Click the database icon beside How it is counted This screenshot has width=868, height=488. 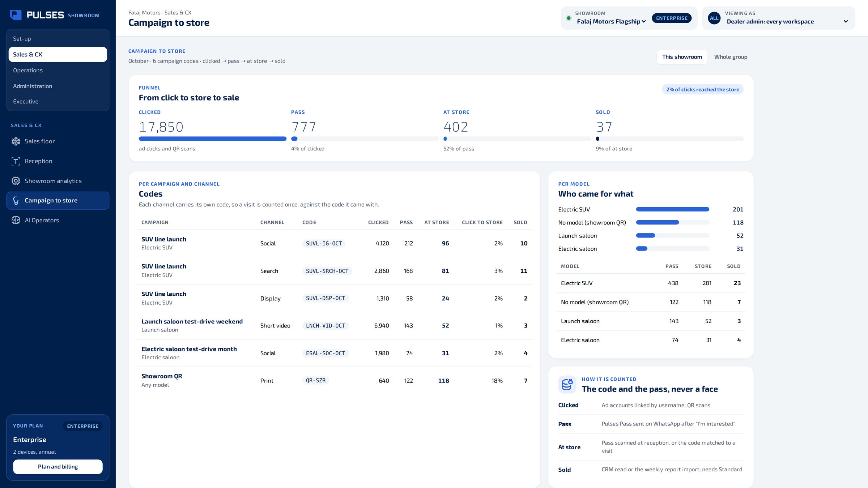[567, 385]
